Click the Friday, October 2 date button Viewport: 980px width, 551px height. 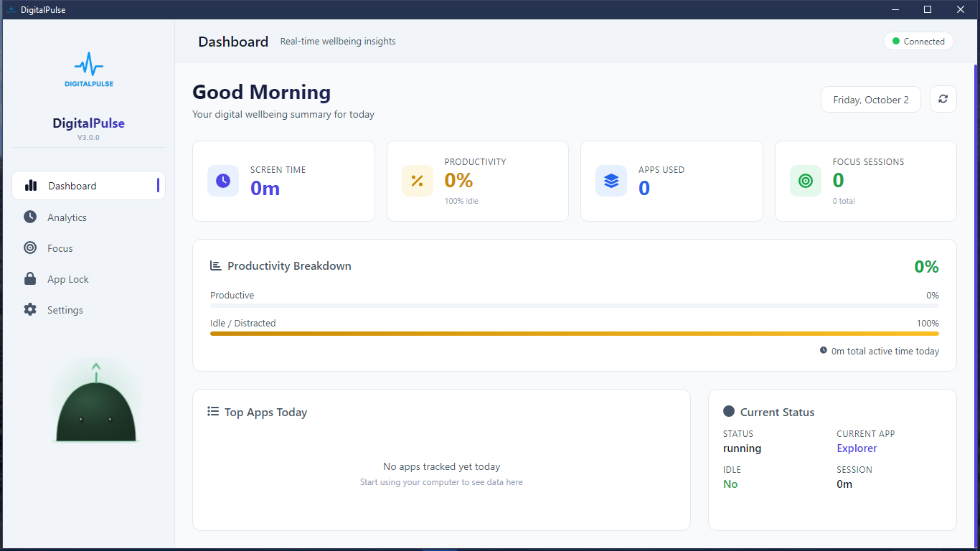871,100
